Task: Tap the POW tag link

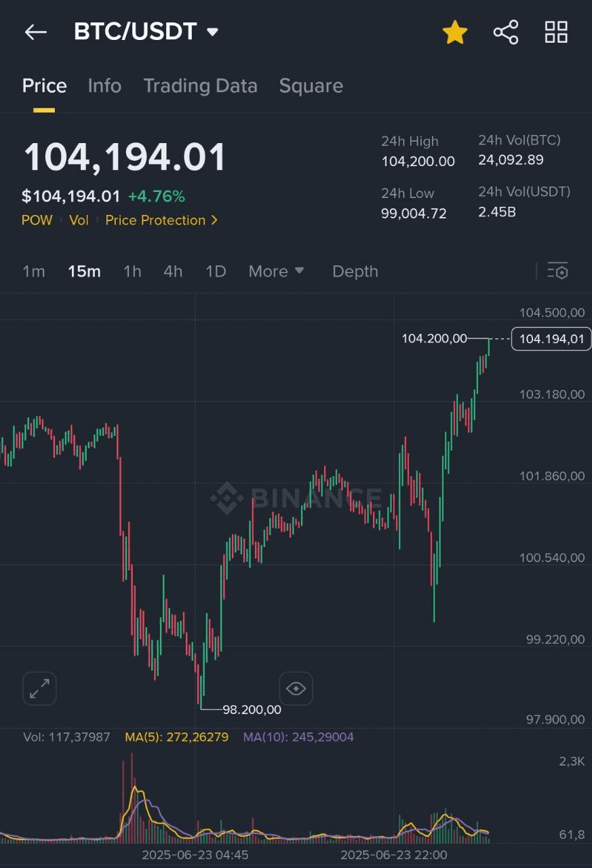Action: (x=37, y=220)
